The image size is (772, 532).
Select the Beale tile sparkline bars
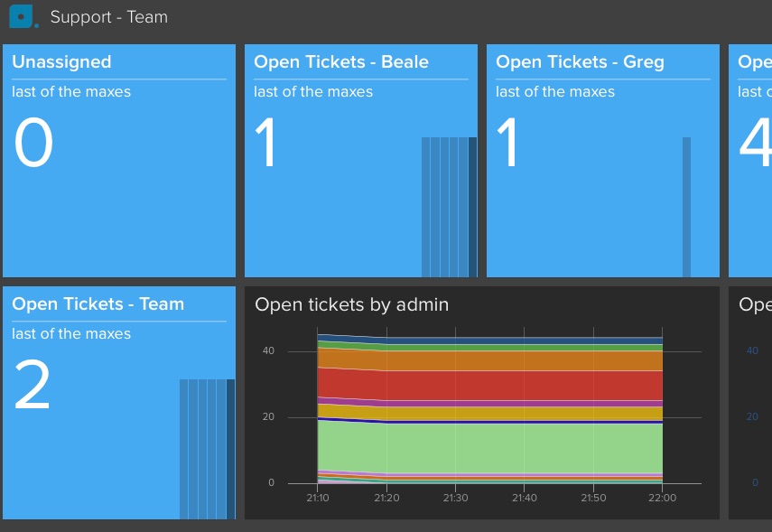click(449, 207)
